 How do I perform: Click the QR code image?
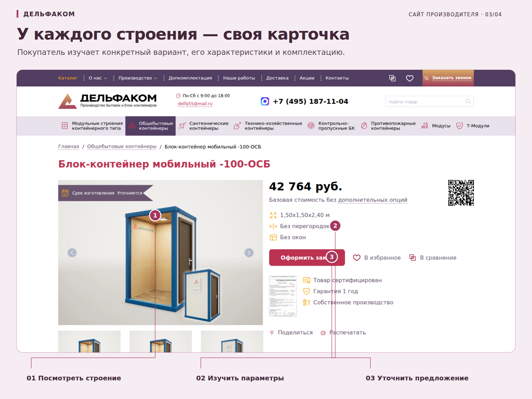coord(461,193)
